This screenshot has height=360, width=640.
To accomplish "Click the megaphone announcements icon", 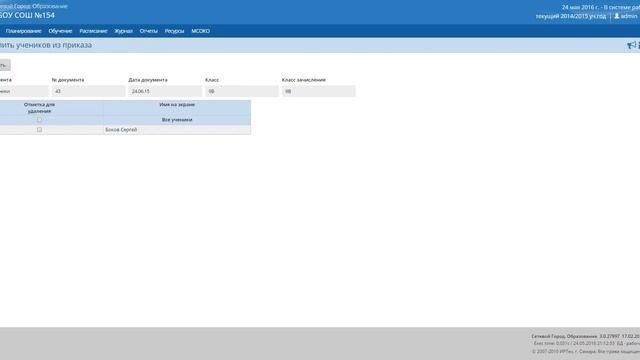I will pyautogui.click(x=631, y=45).
